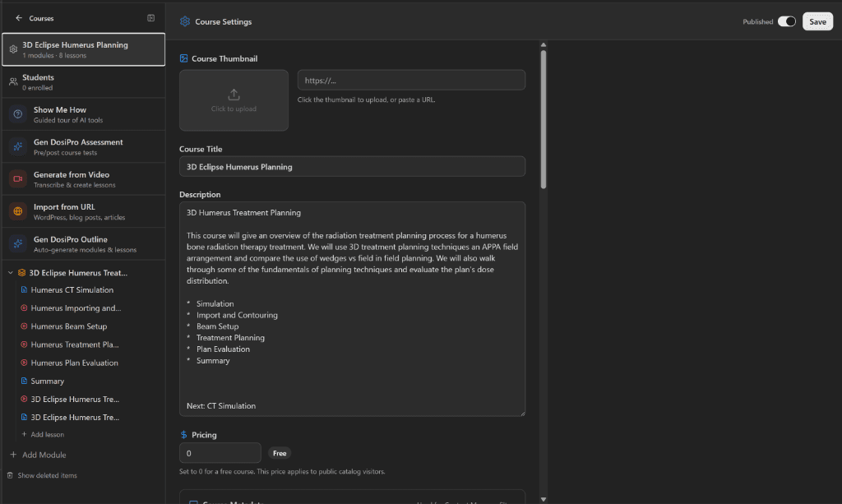Select Humerus Plan Evaluation lesson
The height and width of the screenshot is (504, 842).
(x=74, y=363)
